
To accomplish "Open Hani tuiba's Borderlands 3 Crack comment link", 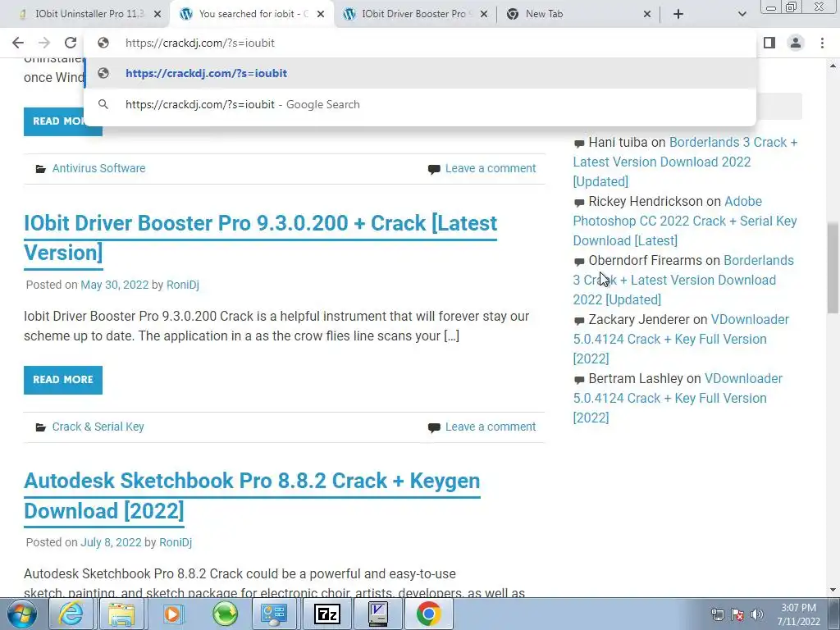I will click(x=685, y=162).
